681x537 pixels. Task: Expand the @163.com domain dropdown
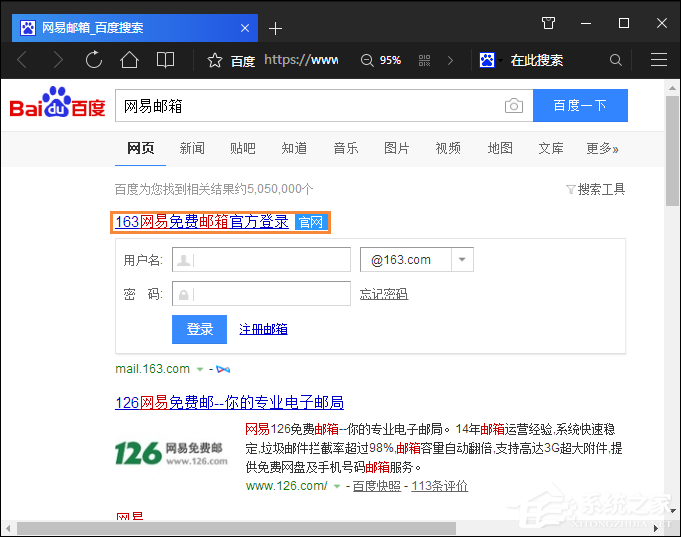[x=462, y=260]
